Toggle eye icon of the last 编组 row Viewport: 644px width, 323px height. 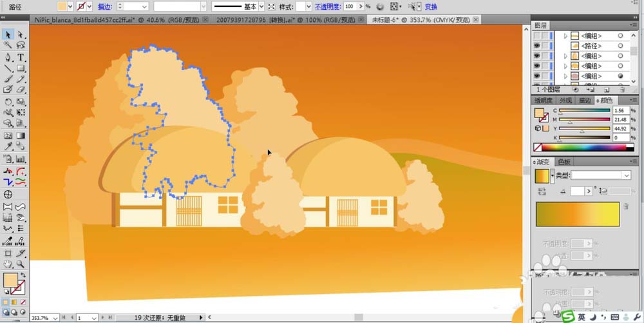coord(536,76)
